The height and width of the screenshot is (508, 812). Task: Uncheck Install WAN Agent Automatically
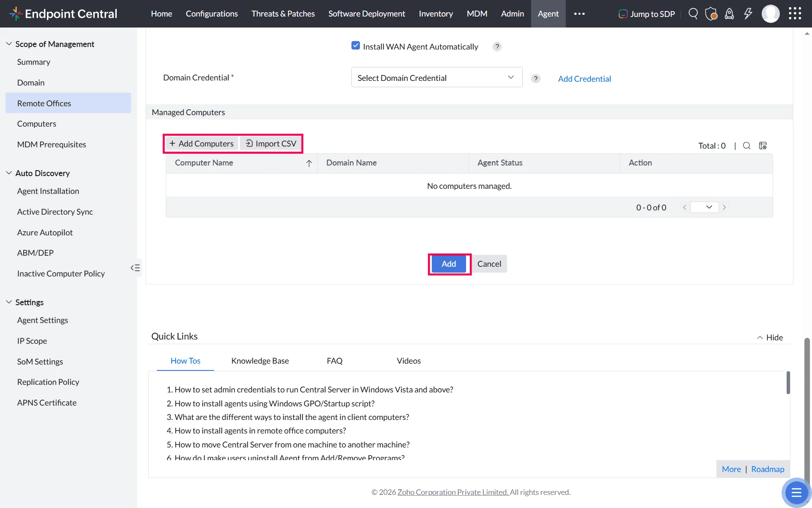pos(356,46)
